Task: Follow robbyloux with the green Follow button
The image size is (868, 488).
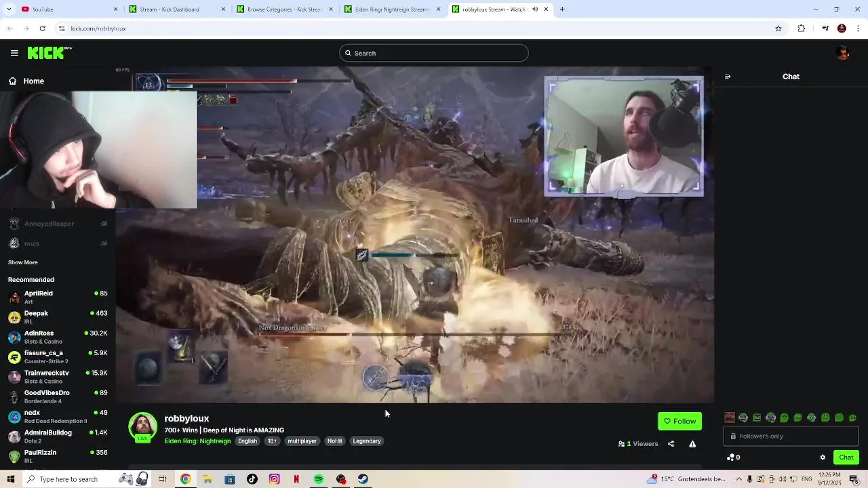Action: 679,421
